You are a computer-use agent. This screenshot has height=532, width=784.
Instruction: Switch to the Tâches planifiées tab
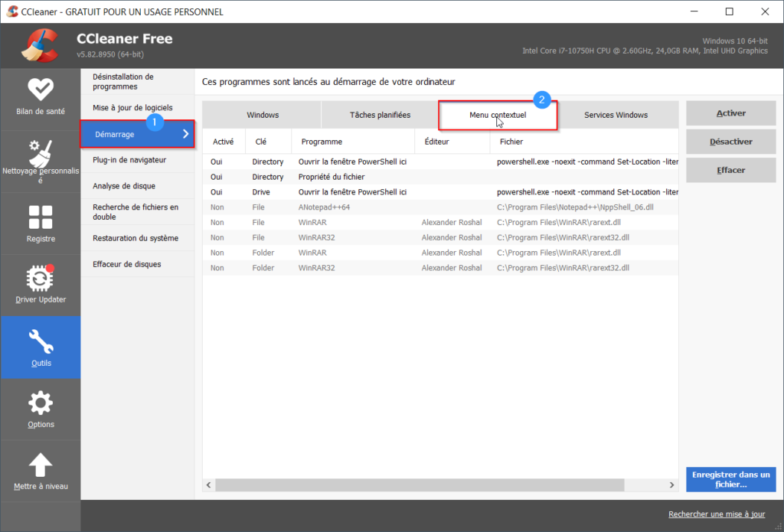[x=380, y=115]
